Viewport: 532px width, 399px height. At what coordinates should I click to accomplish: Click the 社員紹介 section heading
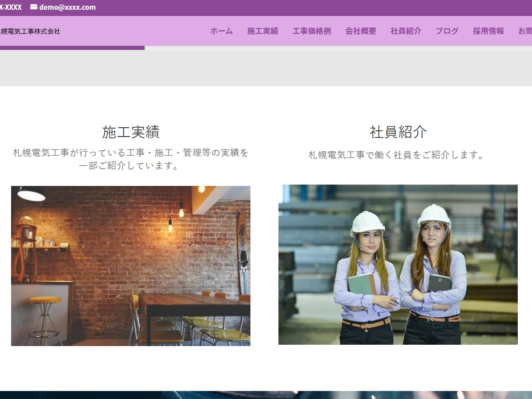click(398, 132)
